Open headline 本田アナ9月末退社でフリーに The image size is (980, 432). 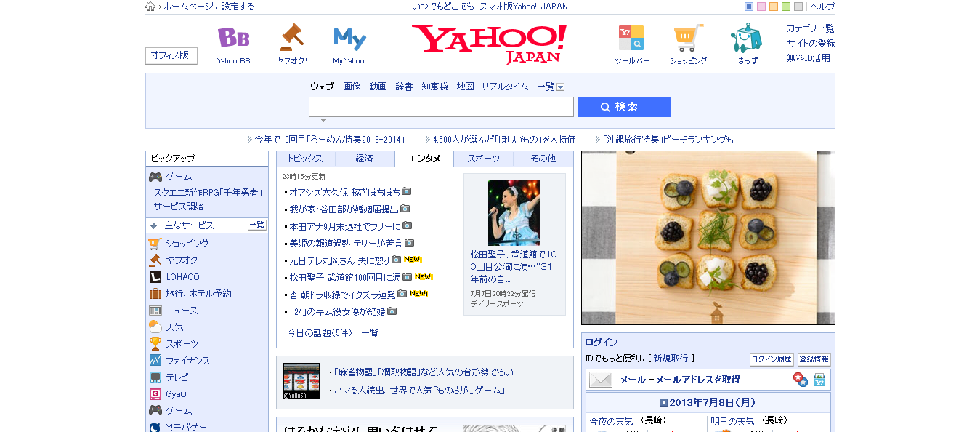tap(344, 226)
